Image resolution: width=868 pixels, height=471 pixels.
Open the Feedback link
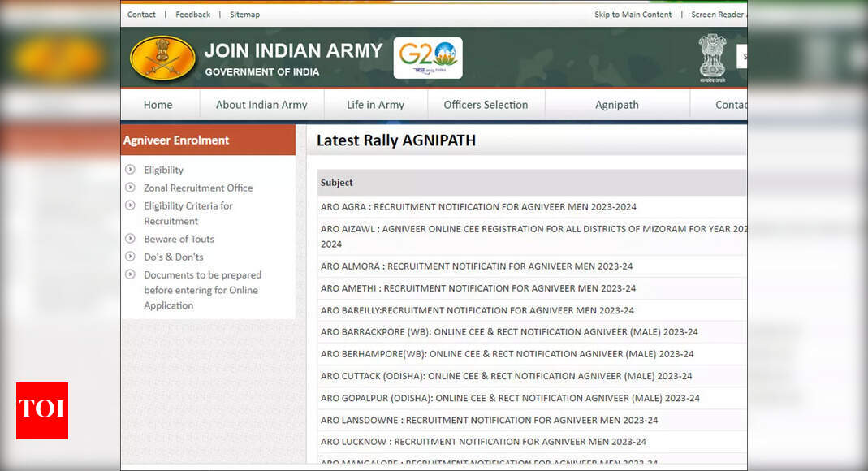click(x=192, y=15)
